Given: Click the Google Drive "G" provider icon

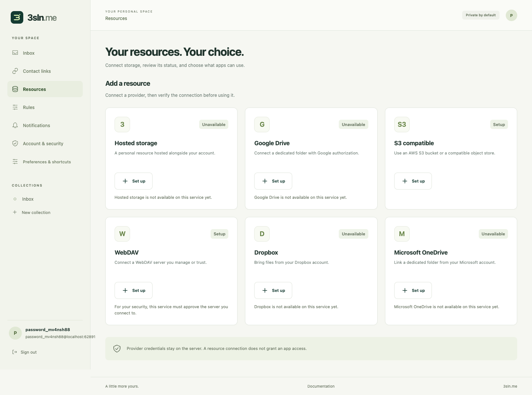Looking at the screenshot, I should 262,125.
